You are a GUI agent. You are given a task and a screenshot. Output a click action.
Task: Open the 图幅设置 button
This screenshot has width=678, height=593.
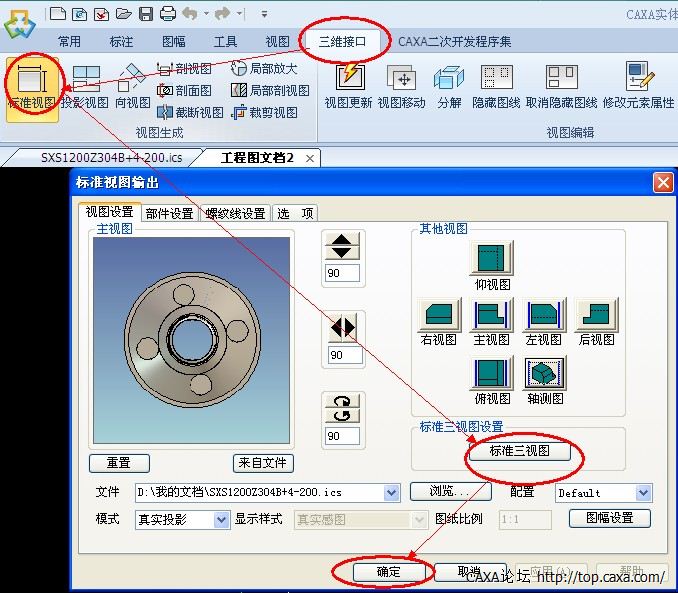[x=610, y=518]
